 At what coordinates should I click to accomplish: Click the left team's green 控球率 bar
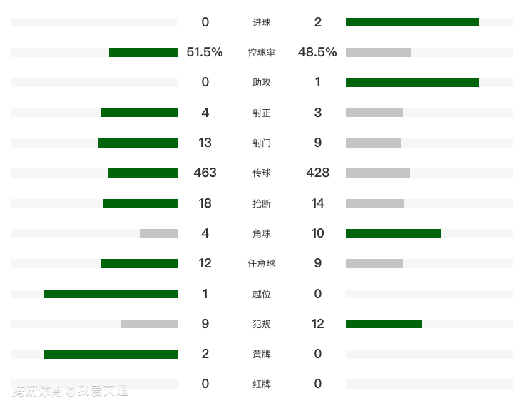(143, 52)
